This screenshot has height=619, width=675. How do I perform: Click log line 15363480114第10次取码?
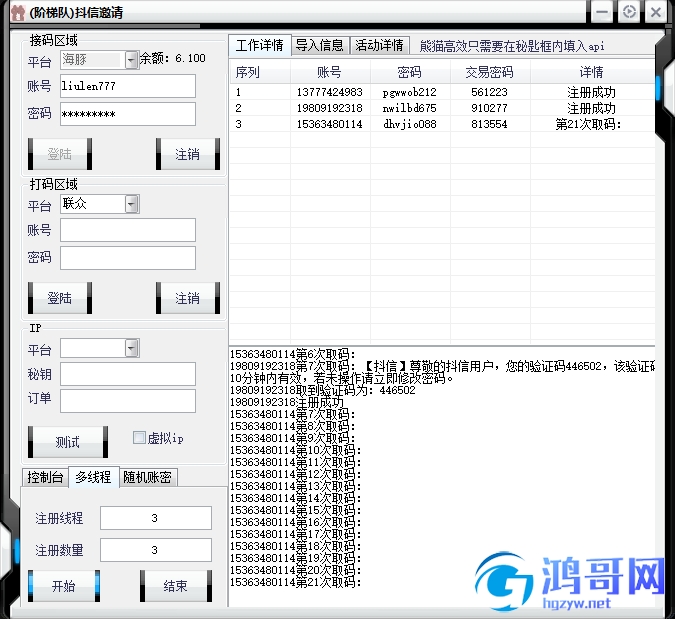click(x=296, y=450)
